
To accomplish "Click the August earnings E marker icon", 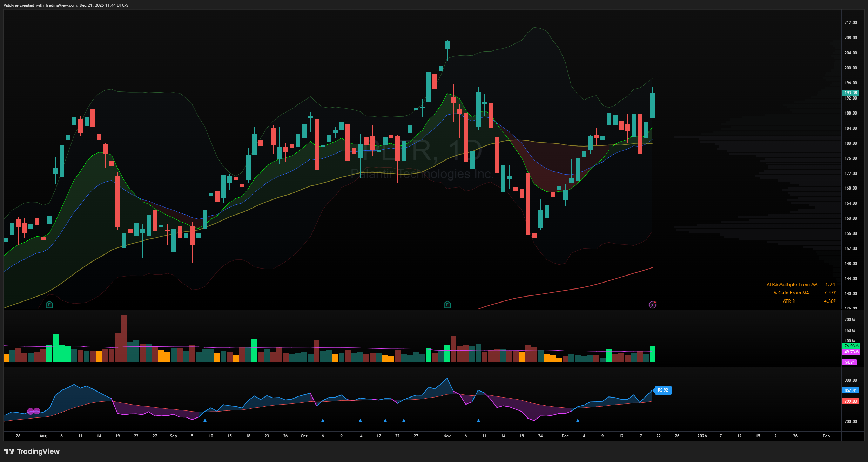I will tap(49, 305).
